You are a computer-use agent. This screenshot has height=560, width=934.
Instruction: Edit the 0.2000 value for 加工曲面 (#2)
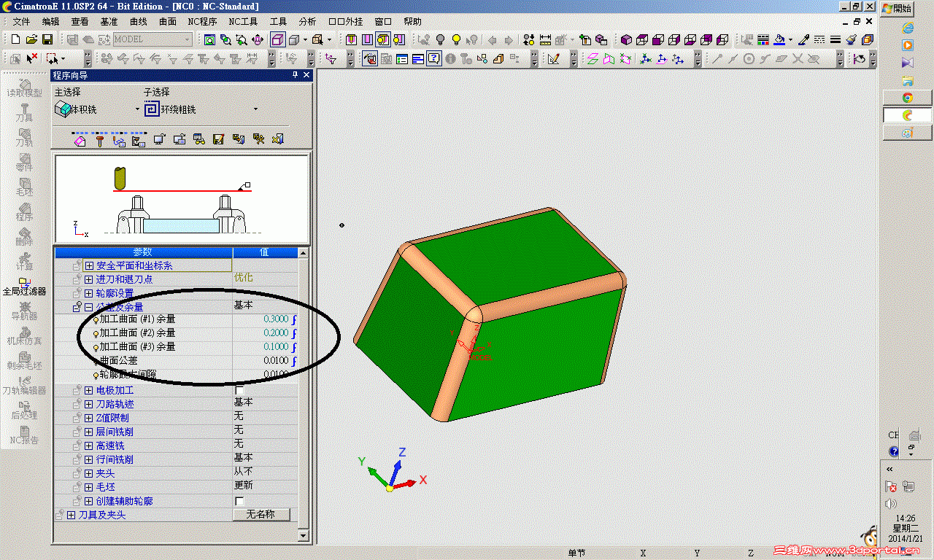click(276, 333)
